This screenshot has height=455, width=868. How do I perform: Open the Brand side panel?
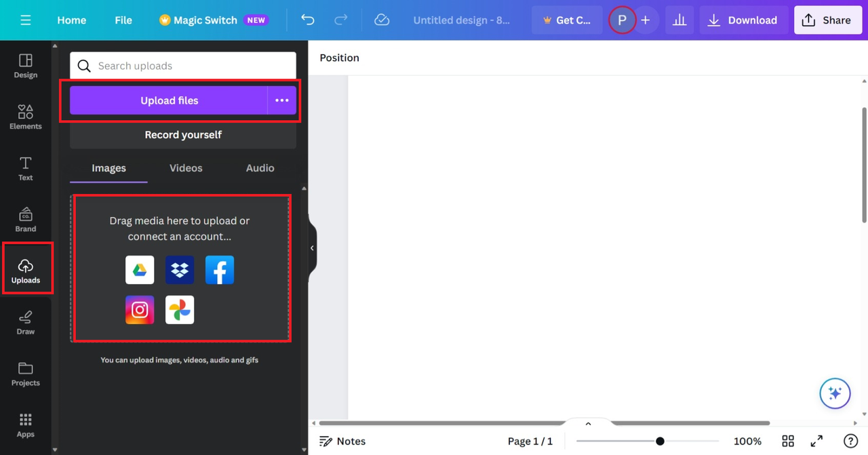(x=26, y=220)
